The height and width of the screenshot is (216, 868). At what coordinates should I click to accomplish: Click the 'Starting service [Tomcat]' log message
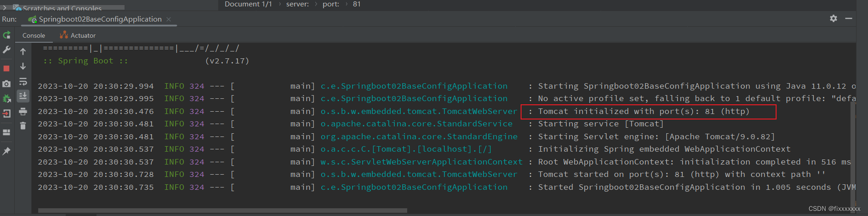(x=601, y=124)
